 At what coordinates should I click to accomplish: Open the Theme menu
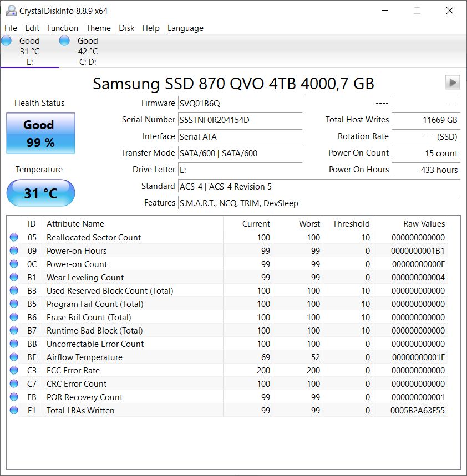[98, 28]
